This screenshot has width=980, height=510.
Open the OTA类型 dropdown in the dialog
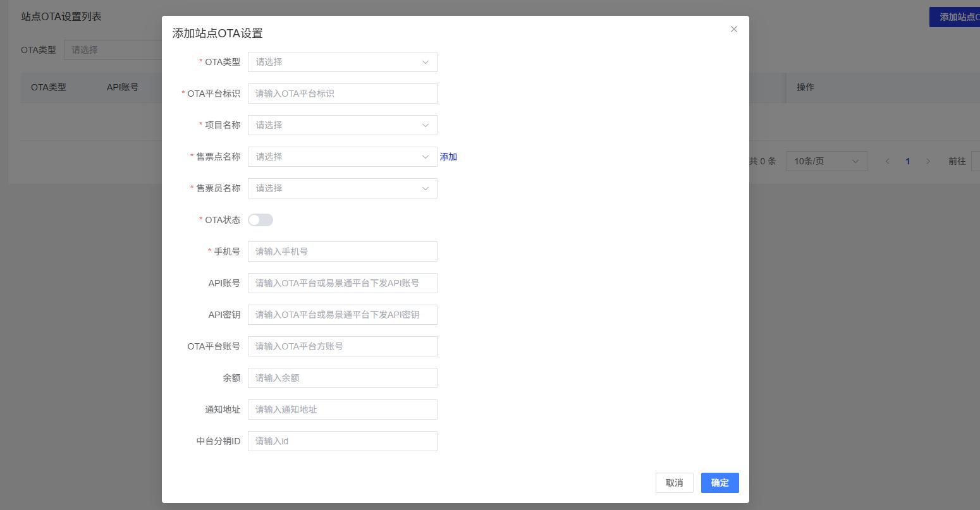point(343,62)
